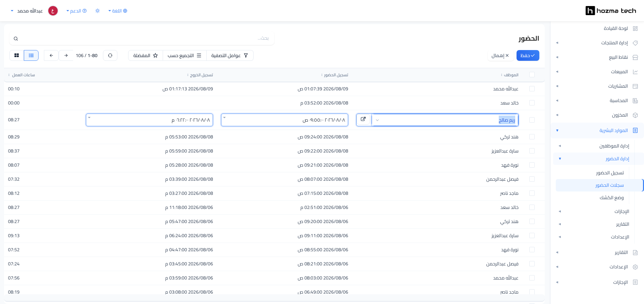Image resolution: width=644 pixels, height=304 pixels.
Task: Click المشتريات sidebar icon
Action: click(635, 86)
